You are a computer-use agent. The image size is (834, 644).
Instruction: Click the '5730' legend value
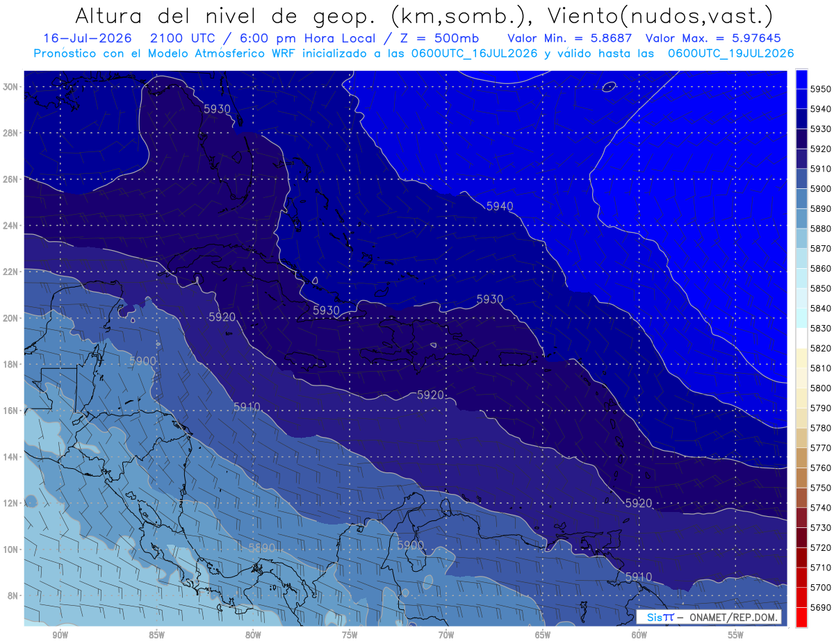pyautogui.click(x=821, y=528)
